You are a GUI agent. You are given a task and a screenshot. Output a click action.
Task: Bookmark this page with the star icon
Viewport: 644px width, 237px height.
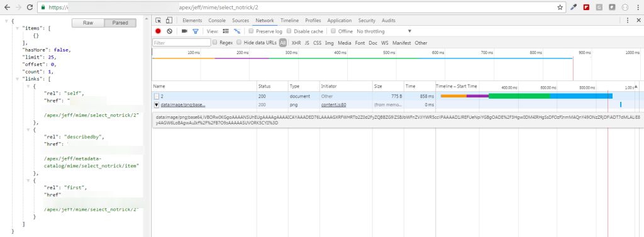point(560,8)
